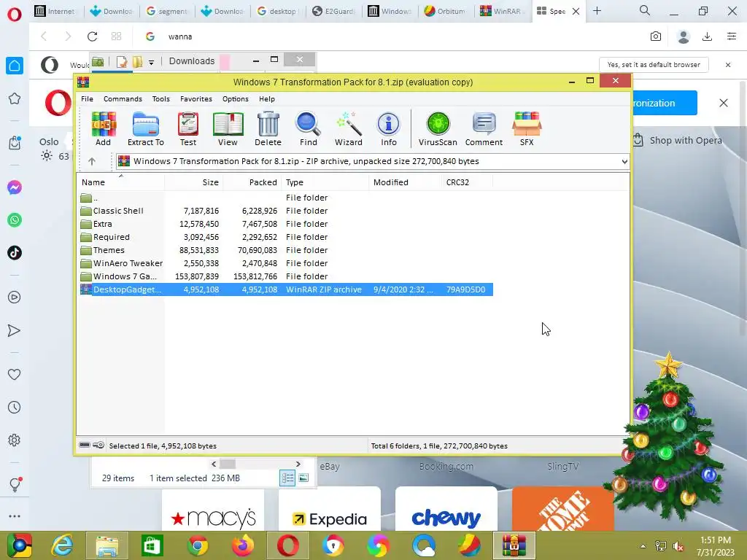Open the Expedia speed dial tile
Image resolution: width=747 pixels, height=560 pixels.
(x=330, y=510)
